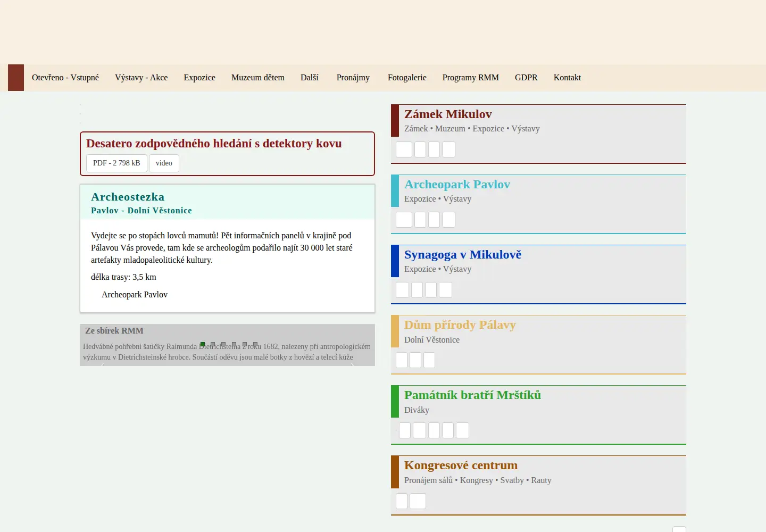Click first icon box under Dům přírody Pálavy
Image resolution: width=766 pixels, height=532 pixels.
[x=402, y=360]
